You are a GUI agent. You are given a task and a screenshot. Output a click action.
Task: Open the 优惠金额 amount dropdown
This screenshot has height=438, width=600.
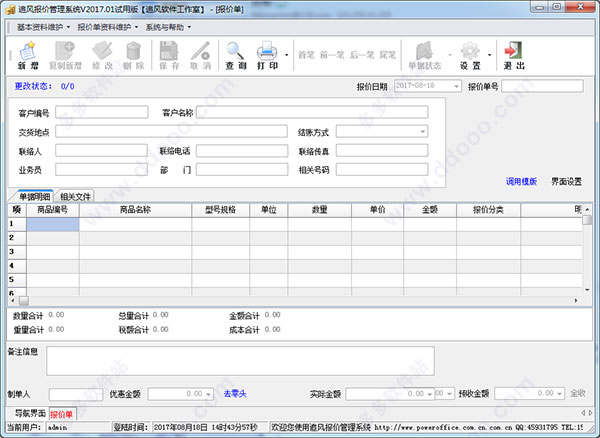209,394
